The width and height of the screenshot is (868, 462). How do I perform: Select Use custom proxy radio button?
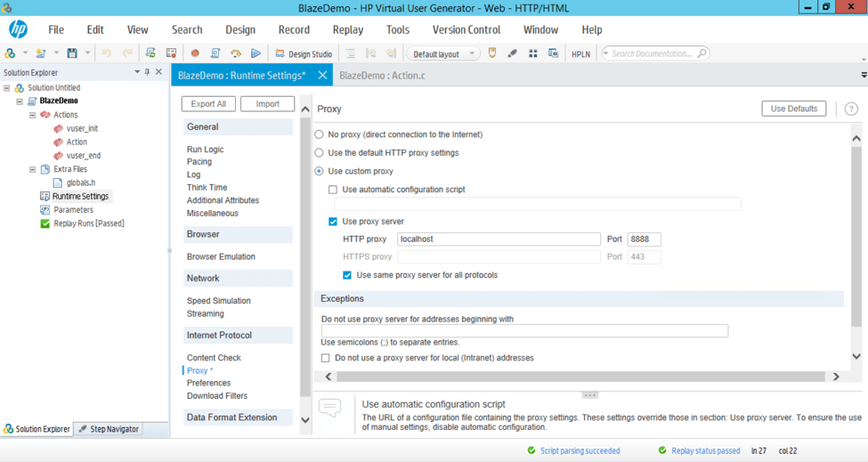click(x=319, y=171)
